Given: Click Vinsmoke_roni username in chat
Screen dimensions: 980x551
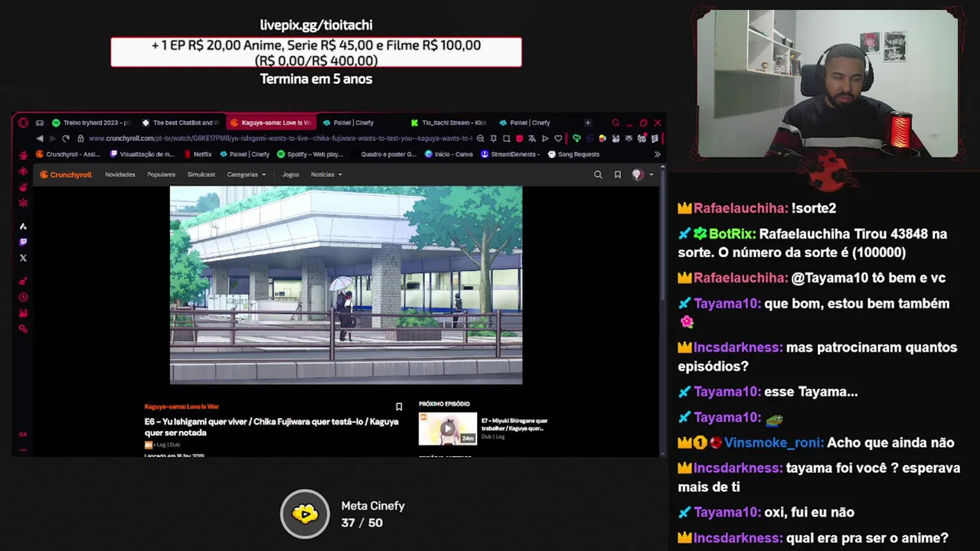Looking at the screenshot, I should (x=774, y=442).
